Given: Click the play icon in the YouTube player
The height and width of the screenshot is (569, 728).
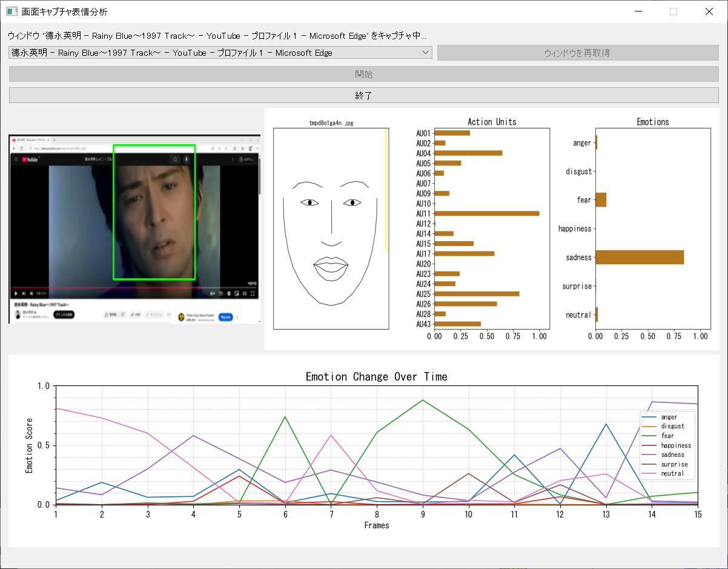Looking at the screenshot, I should (x=16, y=293).
